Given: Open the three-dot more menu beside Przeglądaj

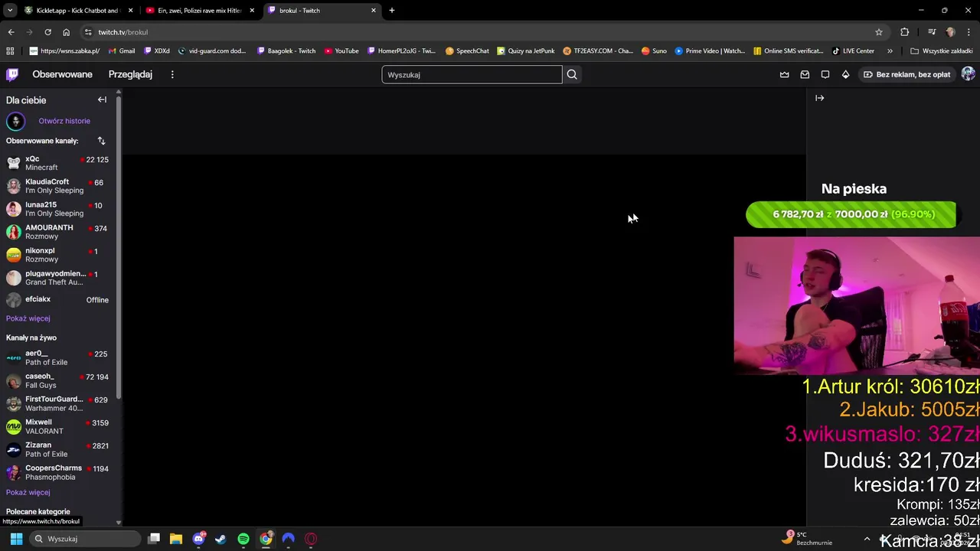Looking at the screenshot, I should click(172, 74).
